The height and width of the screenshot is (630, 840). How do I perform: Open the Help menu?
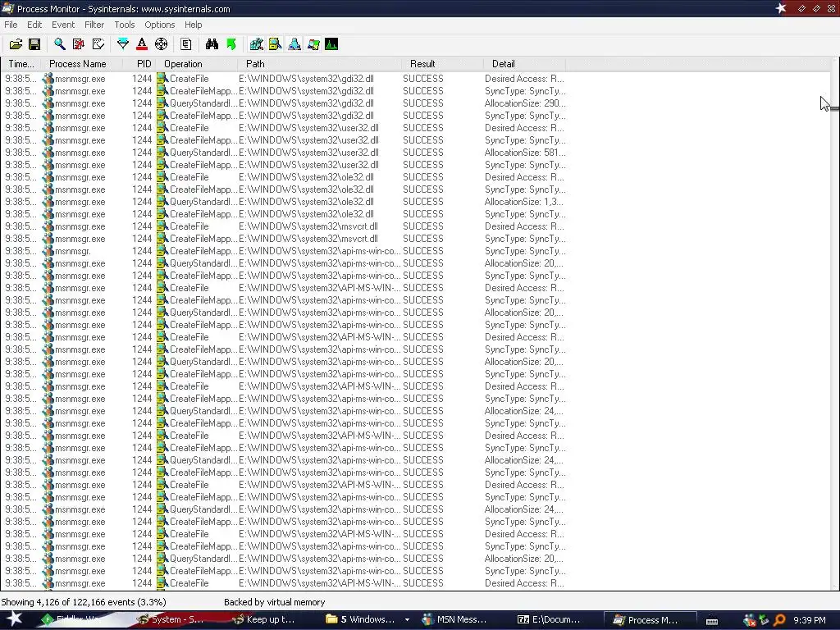click(x=194, y=25)
